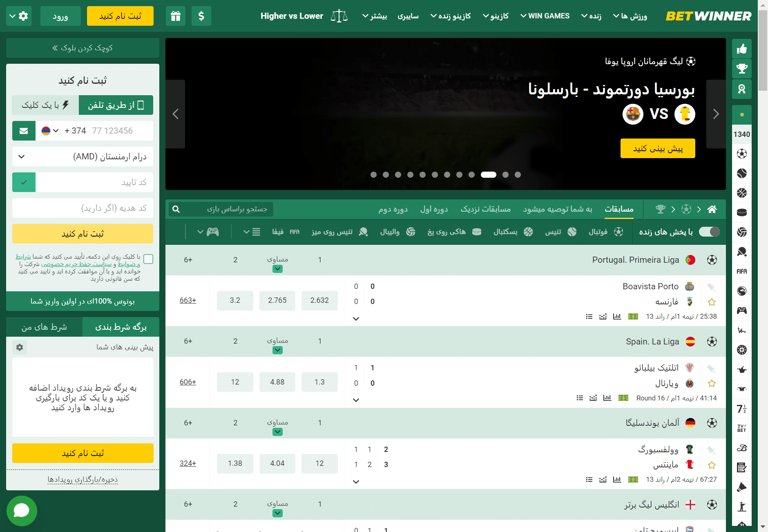
Task: Click search magnifier icon in events bar
Action: [176, 209]
